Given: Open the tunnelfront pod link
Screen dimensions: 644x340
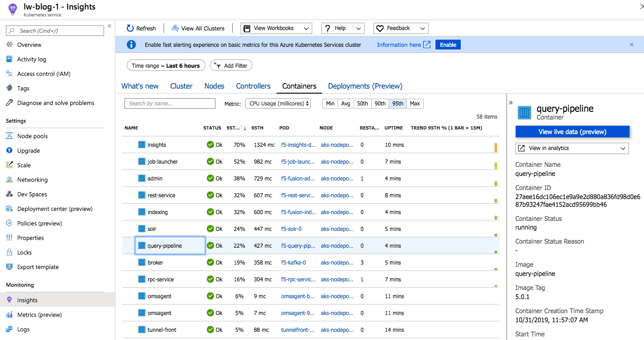Looking at the screenshot, I should [x=298, y=330].
